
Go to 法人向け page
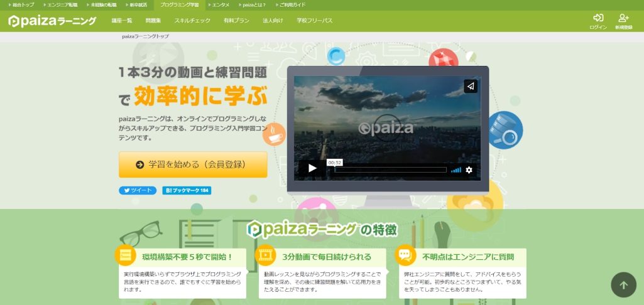[273, 21]
